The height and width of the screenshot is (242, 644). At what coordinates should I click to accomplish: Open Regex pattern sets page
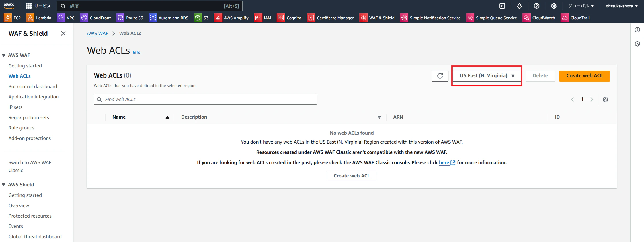coord(29,117)
